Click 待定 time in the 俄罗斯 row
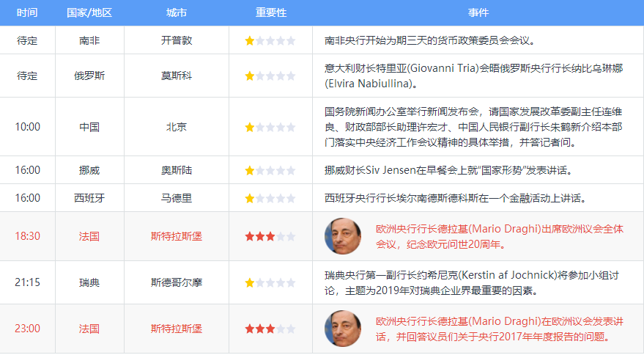The width and height of the screenshot is (644, 355). [27, 76]
